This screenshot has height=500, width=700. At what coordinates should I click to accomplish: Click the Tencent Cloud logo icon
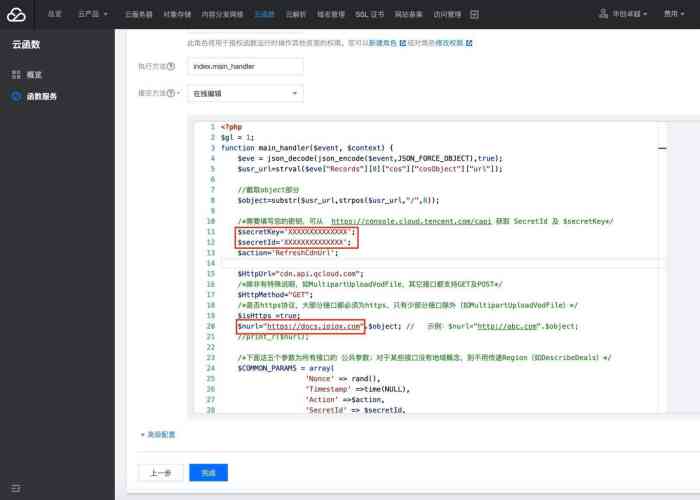click(x=16, y=14)
